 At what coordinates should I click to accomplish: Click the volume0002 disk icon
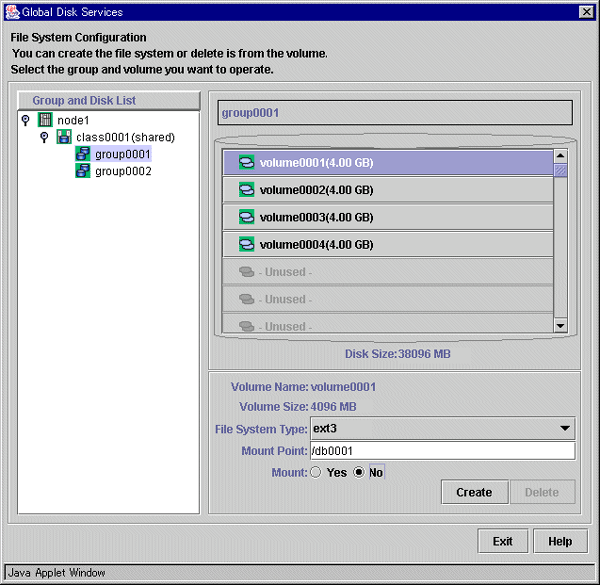[246, 190]
